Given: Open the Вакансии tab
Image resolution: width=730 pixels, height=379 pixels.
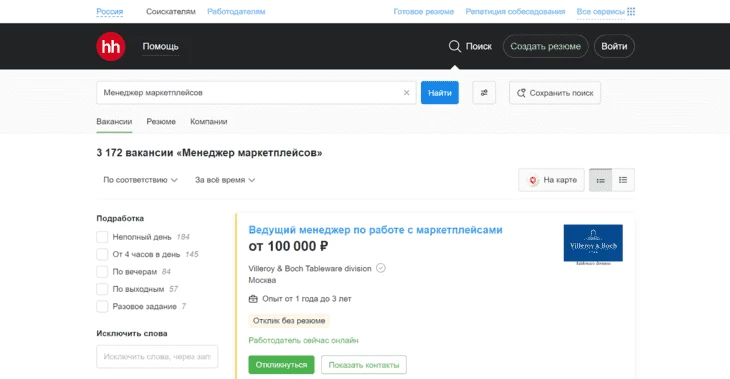Looking at the screenshot, I should click(x=114, y=122).
